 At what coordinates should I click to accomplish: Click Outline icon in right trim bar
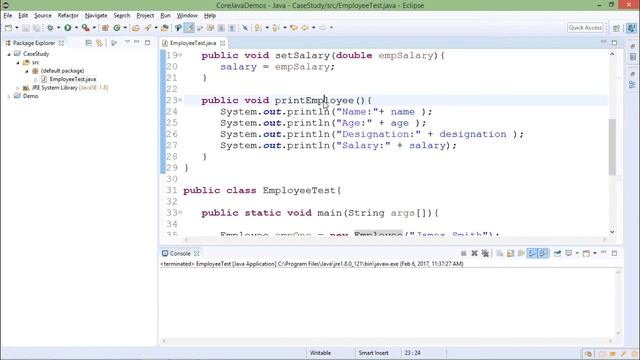click(632, 84)
